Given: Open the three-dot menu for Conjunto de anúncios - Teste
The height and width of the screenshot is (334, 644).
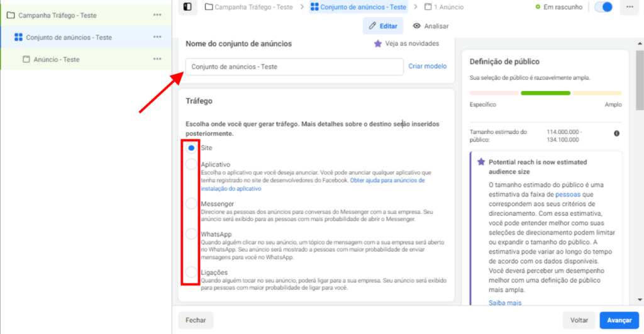Looking at the screenshot, I should 157,37.
